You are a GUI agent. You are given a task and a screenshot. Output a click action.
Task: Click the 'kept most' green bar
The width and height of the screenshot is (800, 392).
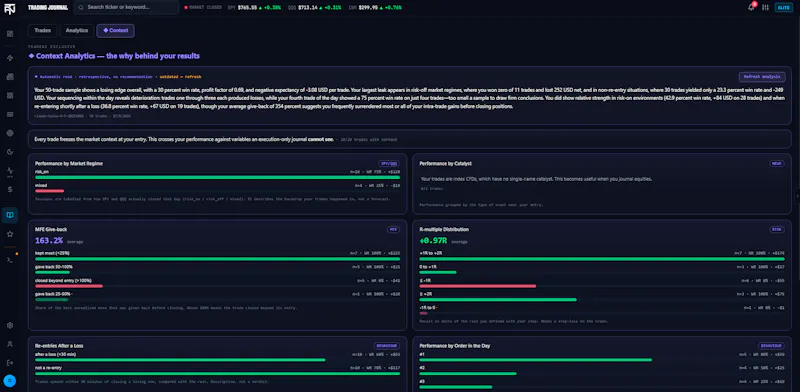point(217,259)
